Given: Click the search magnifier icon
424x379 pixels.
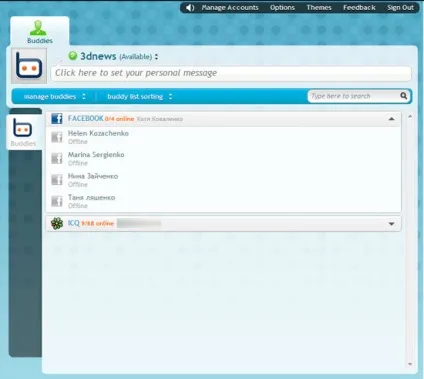Looking at the screenshot, I should click(404, 96).
